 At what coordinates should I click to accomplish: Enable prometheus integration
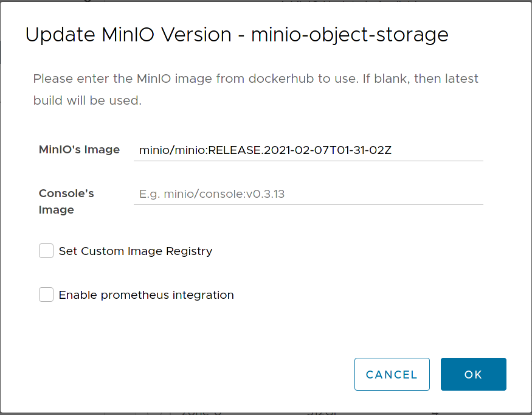click(46, 295)
